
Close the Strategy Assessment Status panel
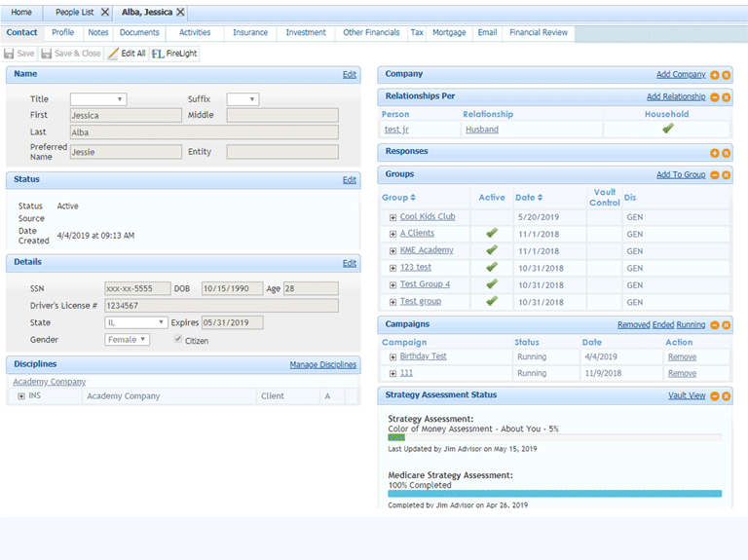point(726,396)
